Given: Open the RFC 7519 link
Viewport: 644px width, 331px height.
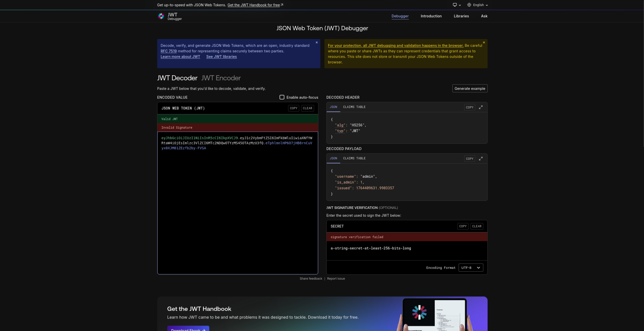Looking at the screenshot, I should point(169,51).
